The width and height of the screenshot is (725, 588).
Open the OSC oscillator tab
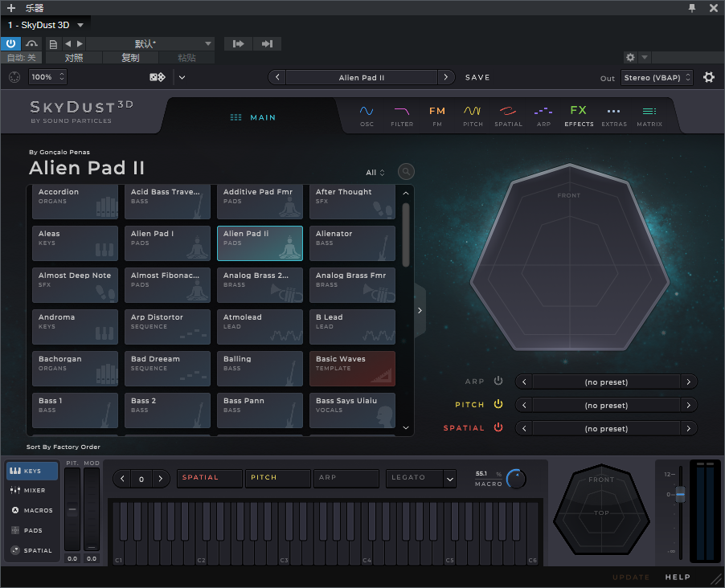[367, 116]
